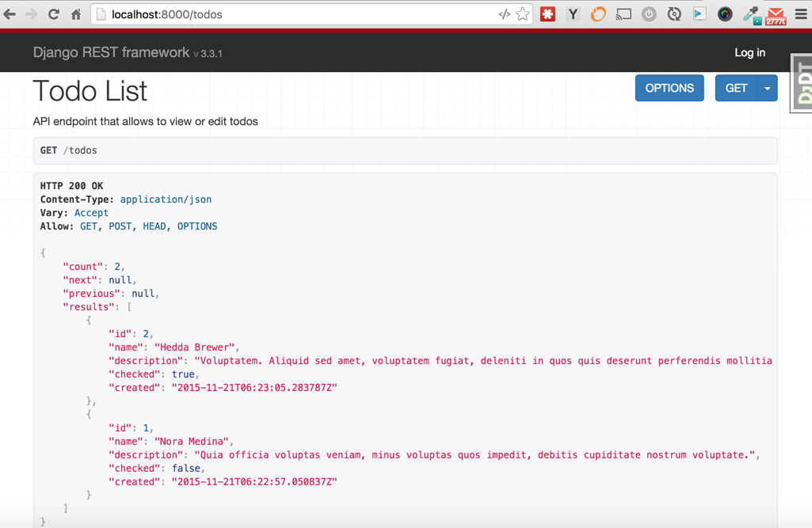Click the Vary header Accept value
Screen dimensions: 812x528
point(91,213)
